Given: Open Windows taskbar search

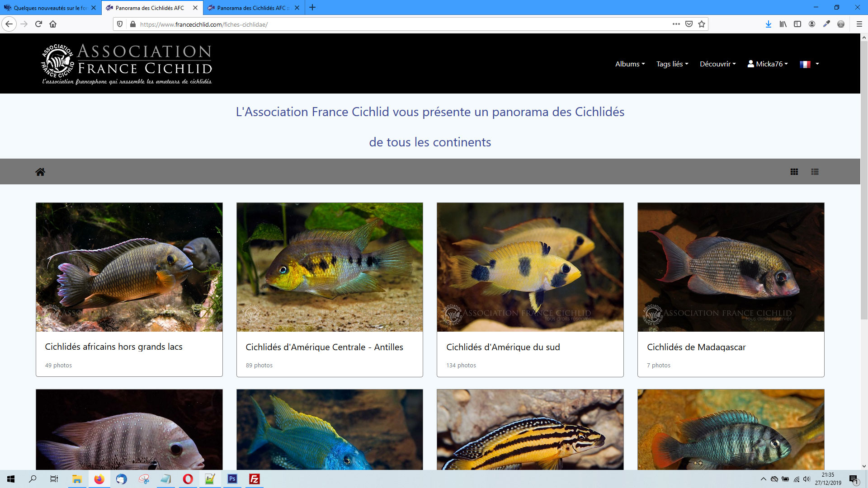Looking at the screenshot, I should 33,479.
